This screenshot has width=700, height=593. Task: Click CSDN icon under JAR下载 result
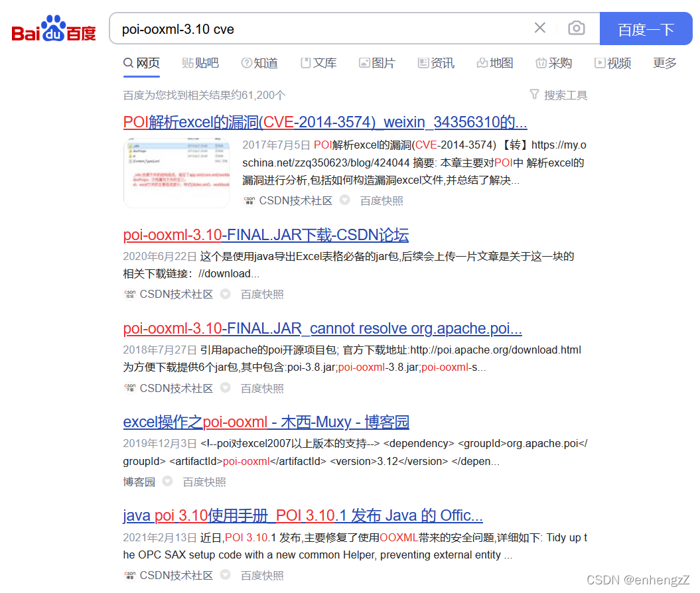(x=129, y=295)
